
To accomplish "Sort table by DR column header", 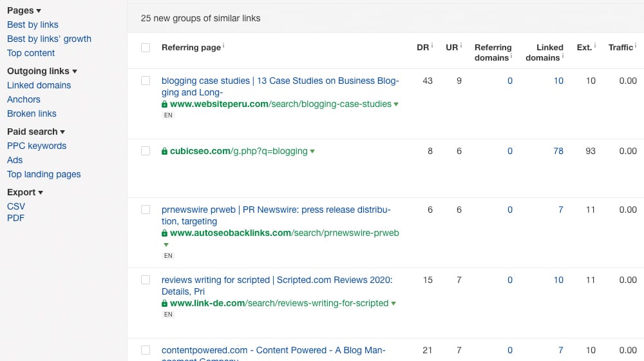I will coord(422,48).
